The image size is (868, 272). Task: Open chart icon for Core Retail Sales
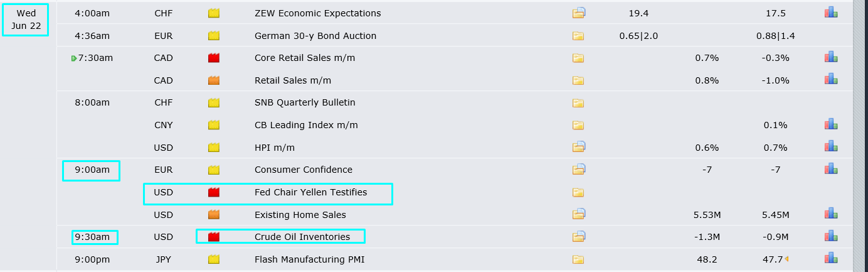[831, 58]
